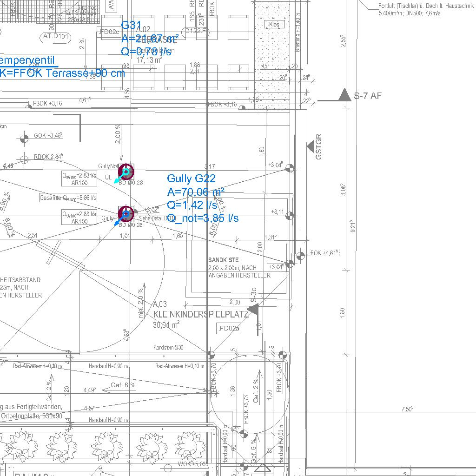This screenshot has width=476, height=476.
Task: Select the 'Q_not=3,85 l/s' annotation
Action: click(203, 218)
